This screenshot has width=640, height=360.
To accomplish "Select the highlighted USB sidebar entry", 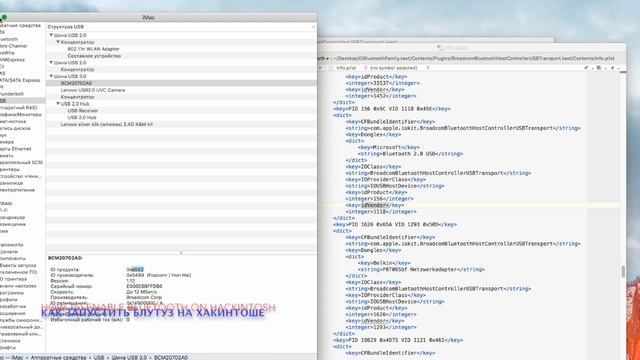I will 22,100.
